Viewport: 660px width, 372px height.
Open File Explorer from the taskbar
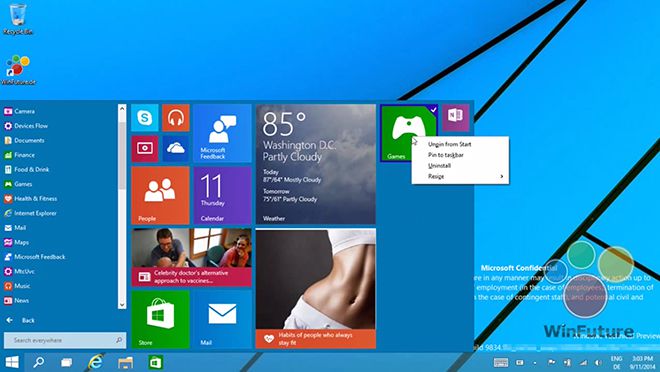click(x=125, y=362)
